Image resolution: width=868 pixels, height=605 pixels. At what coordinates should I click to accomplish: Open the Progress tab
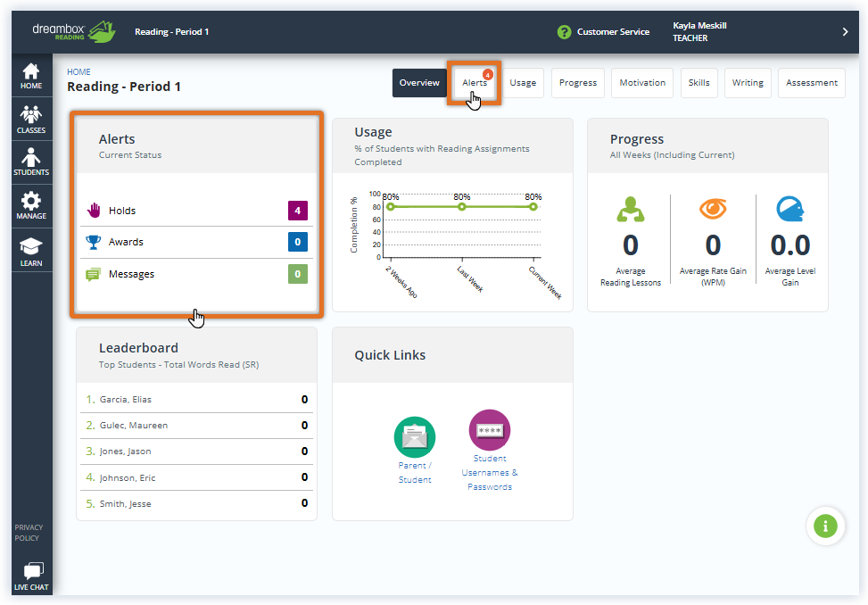coord(577,82)
